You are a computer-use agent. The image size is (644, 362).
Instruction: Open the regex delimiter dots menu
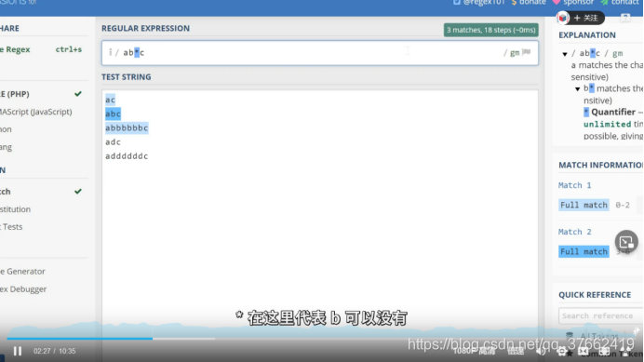coord(110,52)
